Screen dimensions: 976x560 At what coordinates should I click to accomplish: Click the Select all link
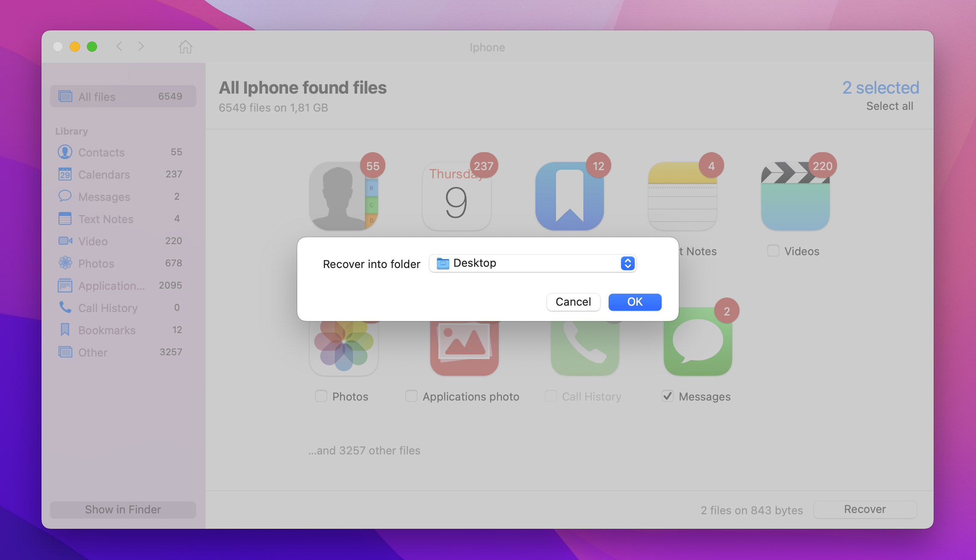point(890,106)
